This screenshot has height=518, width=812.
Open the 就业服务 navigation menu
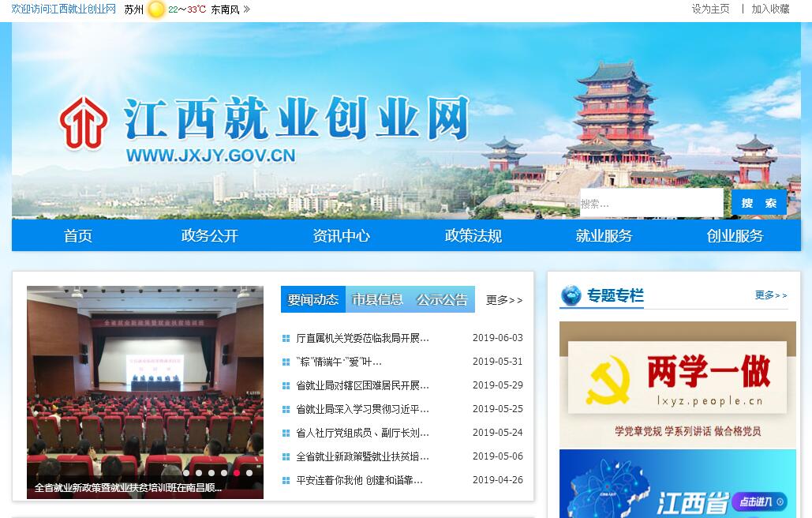(604, 235)
